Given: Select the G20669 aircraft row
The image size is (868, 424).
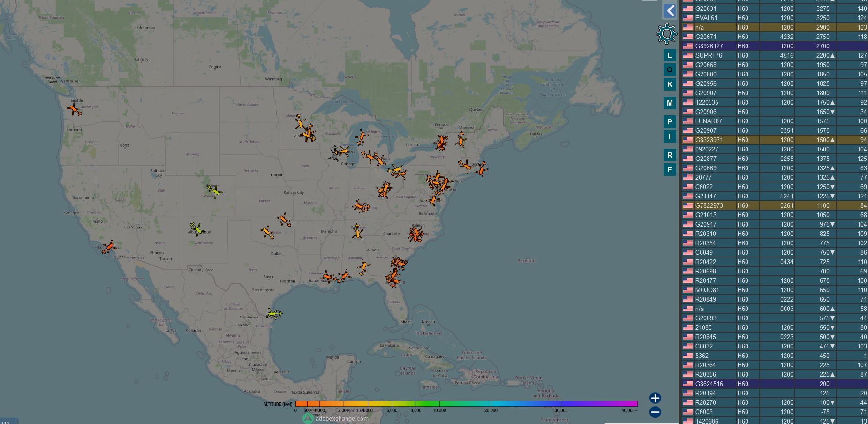Looking at the screenshot, I should (775, 168).
